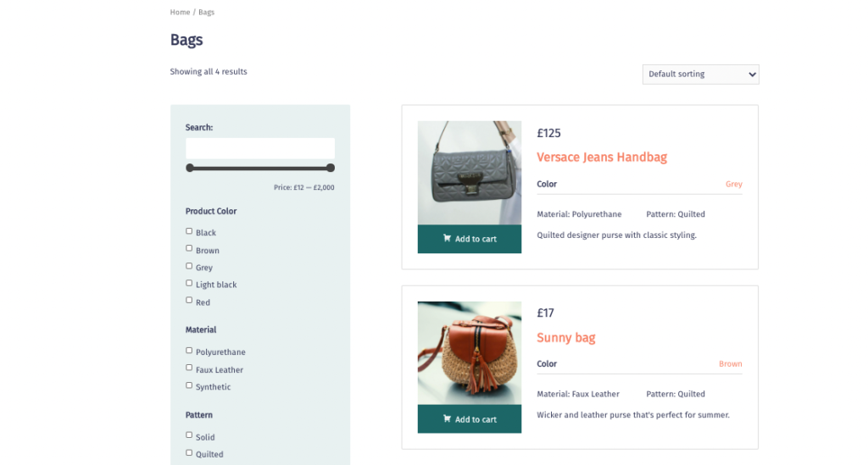
Task: Open the Versace Jeans Handbag product page
Action: [602, 157]
